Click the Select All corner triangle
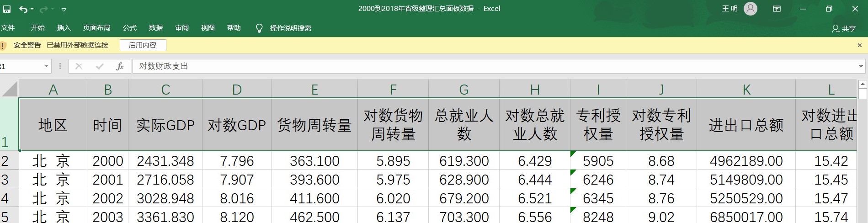The width and height of the screenshot is (868, 223). pos(9,89)
